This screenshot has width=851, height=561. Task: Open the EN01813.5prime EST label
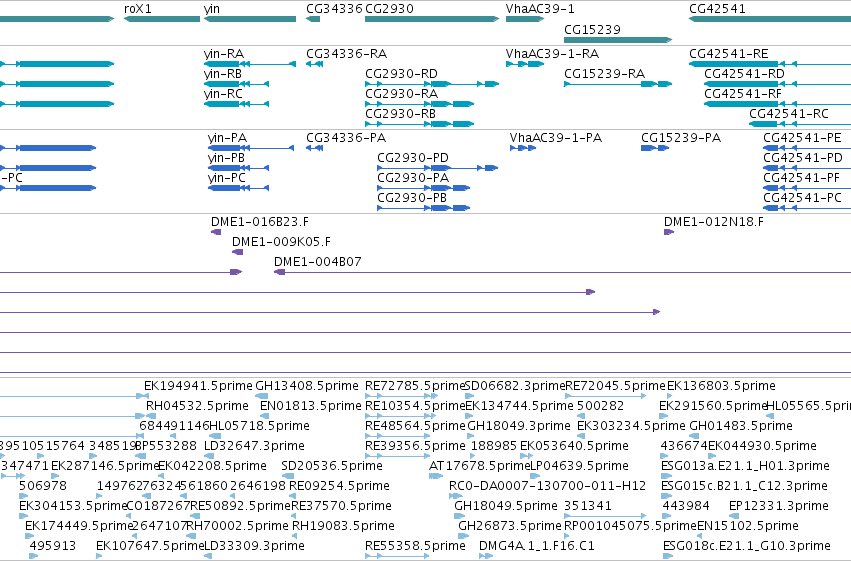click(x=310, y=406)
